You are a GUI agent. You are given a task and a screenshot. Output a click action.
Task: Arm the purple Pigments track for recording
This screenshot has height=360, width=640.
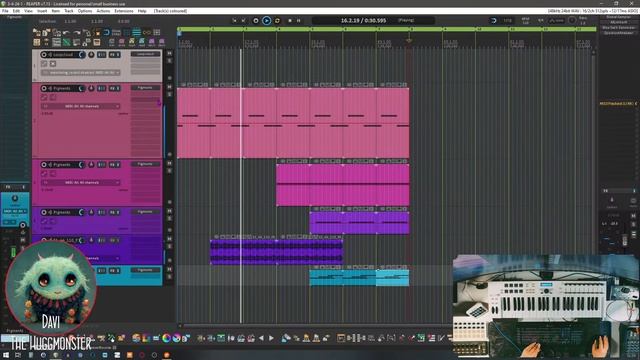(44, 212)
